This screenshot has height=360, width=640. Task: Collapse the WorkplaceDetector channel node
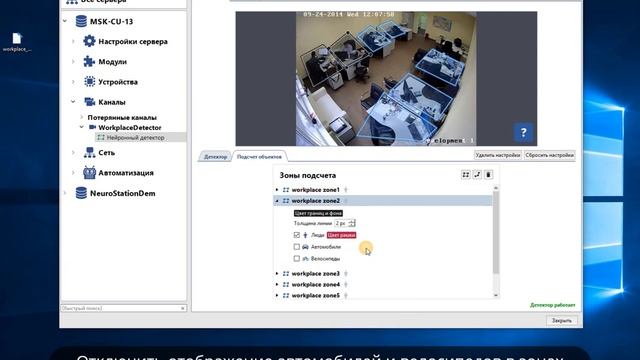click(x=81, y=127)
